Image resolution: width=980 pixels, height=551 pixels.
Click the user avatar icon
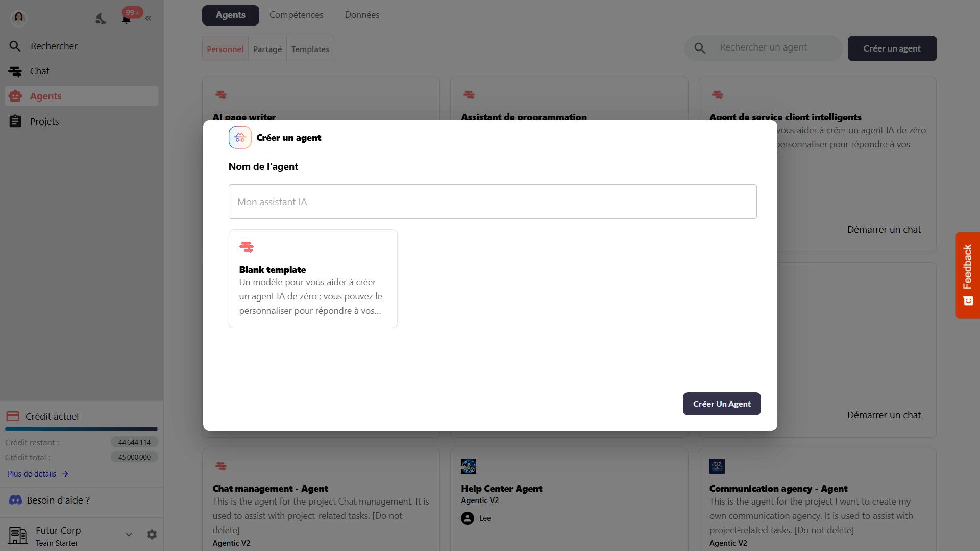[18, 18]
